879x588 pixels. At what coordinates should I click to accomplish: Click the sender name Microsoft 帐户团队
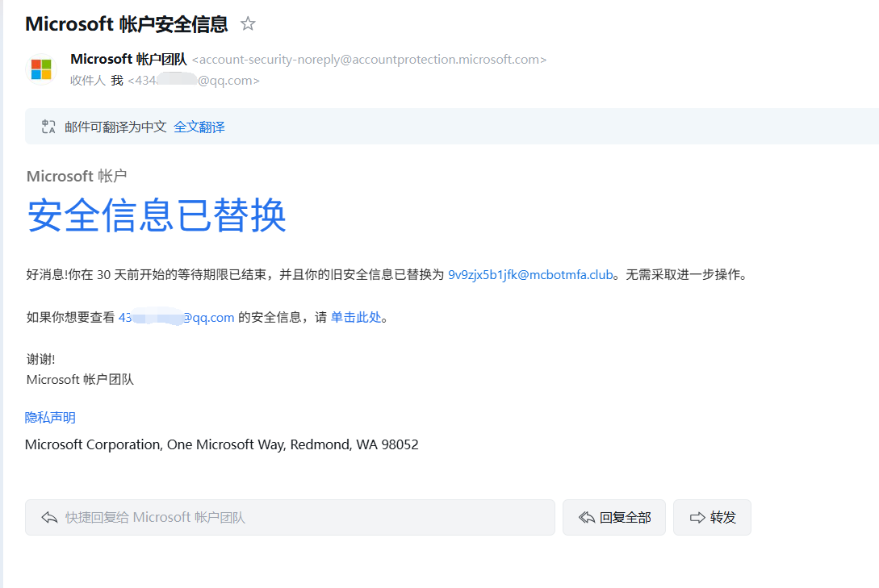point(128,58)
